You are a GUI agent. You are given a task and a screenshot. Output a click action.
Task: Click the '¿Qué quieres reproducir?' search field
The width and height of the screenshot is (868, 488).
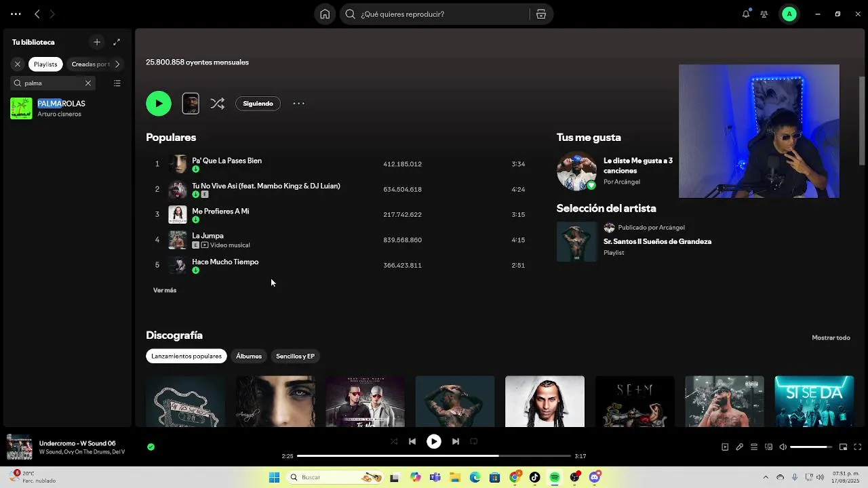coord(434,14)
